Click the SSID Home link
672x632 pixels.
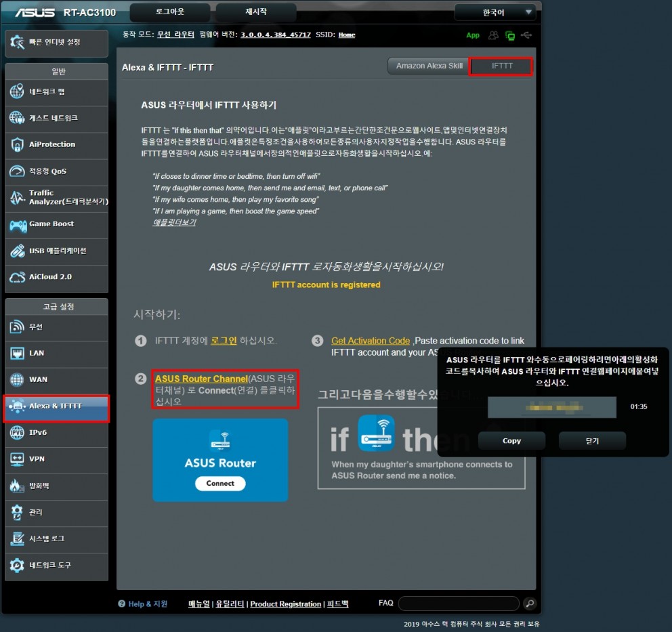coord(347,35)
